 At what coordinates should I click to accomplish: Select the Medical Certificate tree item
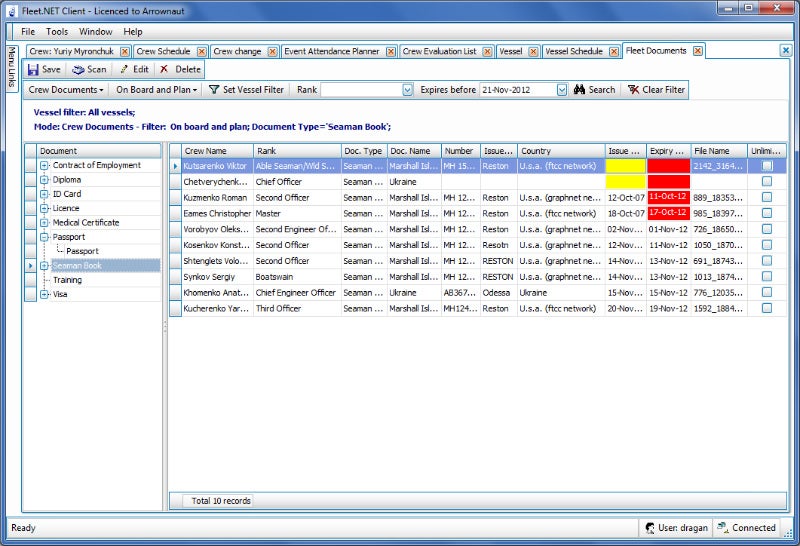point(85,223)
